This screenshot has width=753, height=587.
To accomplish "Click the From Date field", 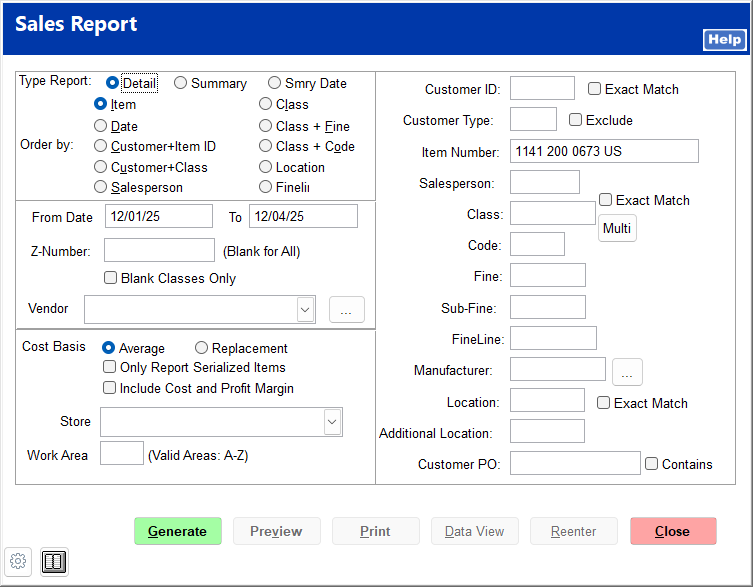I will 158,216.
